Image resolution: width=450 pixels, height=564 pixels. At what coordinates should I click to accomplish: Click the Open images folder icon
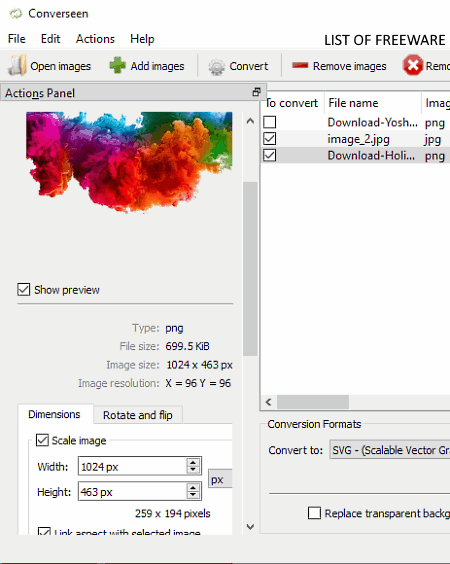(17, 66)
